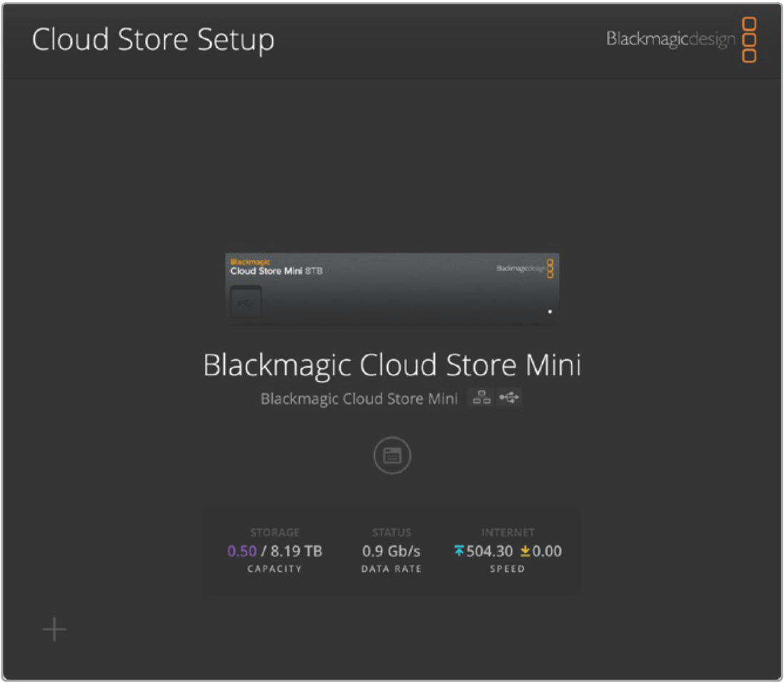Image resolution: width=784 pixels, height=683 pixels.
Task: Click the STATUS label
Action: point(391,532)
